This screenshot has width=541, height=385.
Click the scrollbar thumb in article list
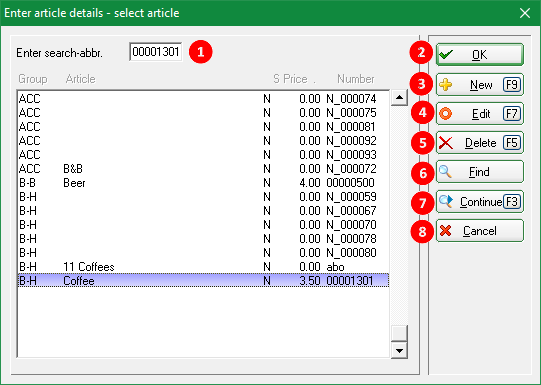click(x=400, y=333)
